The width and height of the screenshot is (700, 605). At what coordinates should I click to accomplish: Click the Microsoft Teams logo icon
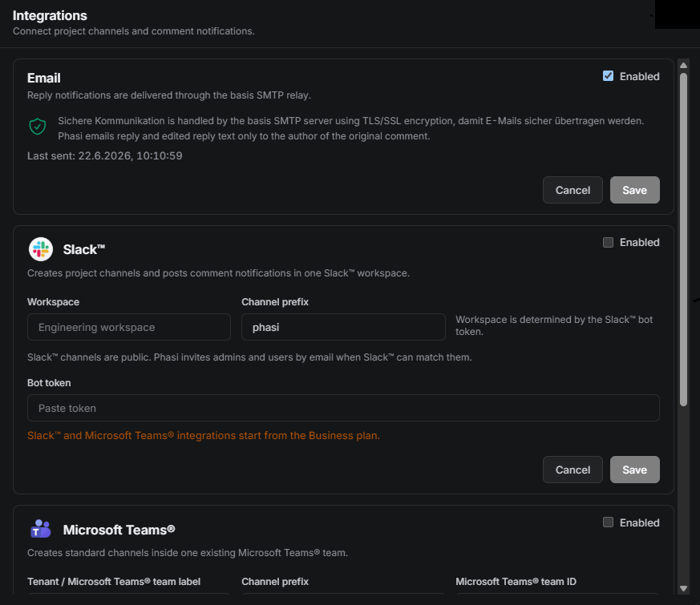coord(41,529)
